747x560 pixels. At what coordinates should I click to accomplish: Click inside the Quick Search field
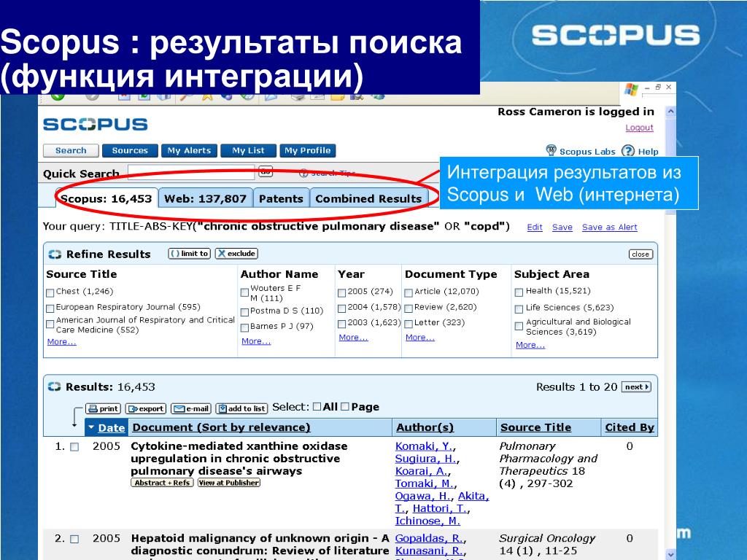pyautogui.click(x=191, y=172)
